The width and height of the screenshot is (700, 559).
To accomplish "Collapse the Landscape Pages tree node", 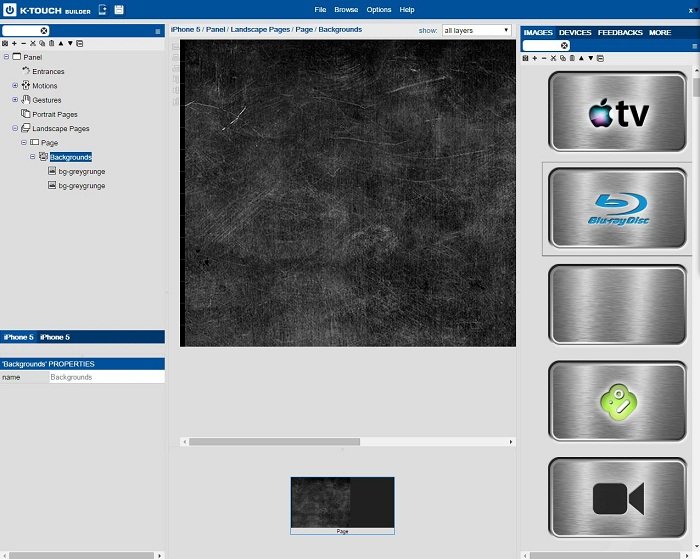I will tap(15, 128).
